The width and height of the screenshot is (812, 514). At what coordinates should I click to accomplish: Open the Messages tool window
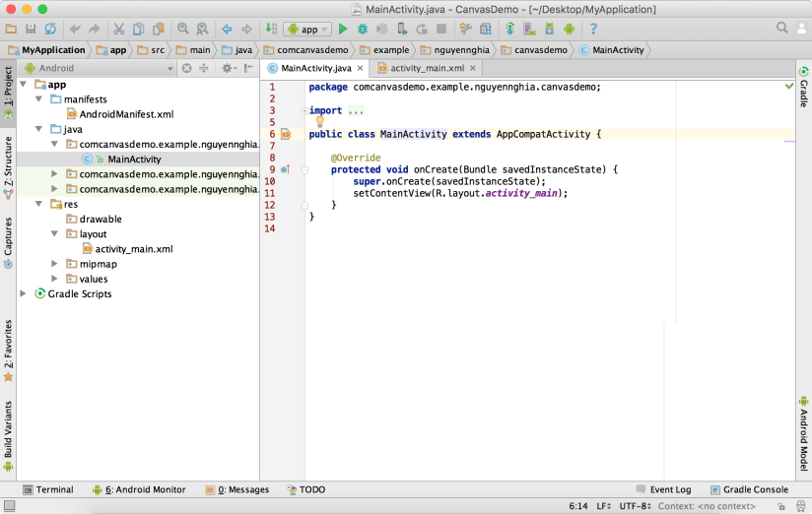pos(237,489)
